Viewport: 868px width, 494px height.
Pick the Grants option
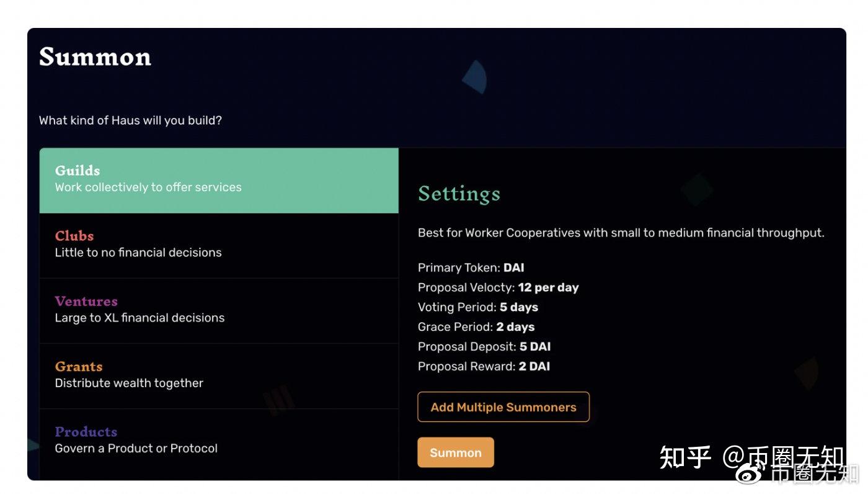218,375
